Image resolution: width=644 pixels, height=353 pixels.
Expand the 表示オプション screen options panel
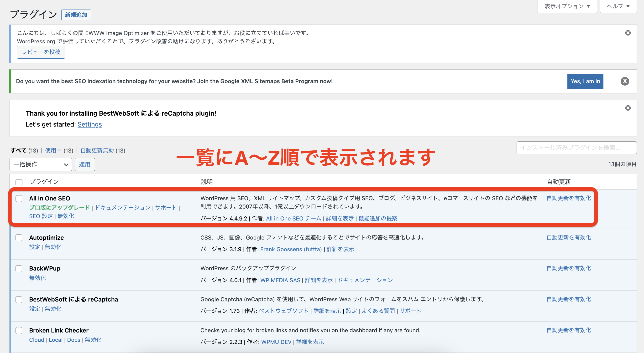point(567,6)
